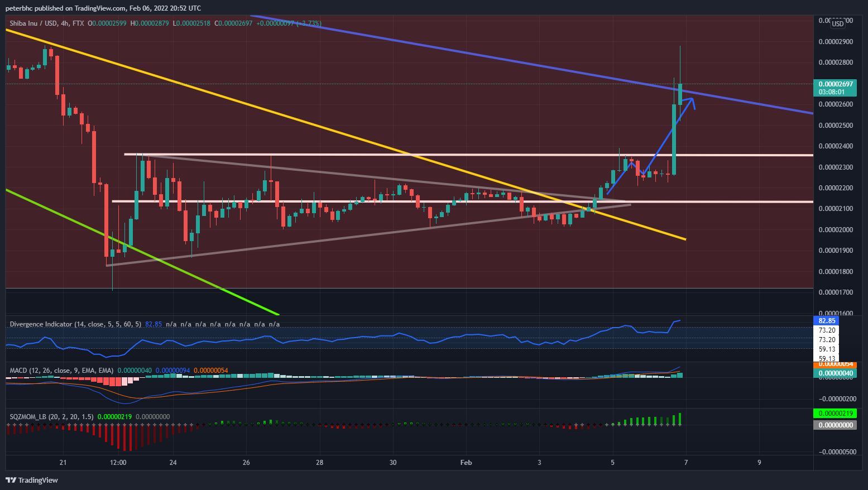868x490 pixels.
Task: Click the blue 0.00000094 MACD legend value
Action: [x=172, y=371]
